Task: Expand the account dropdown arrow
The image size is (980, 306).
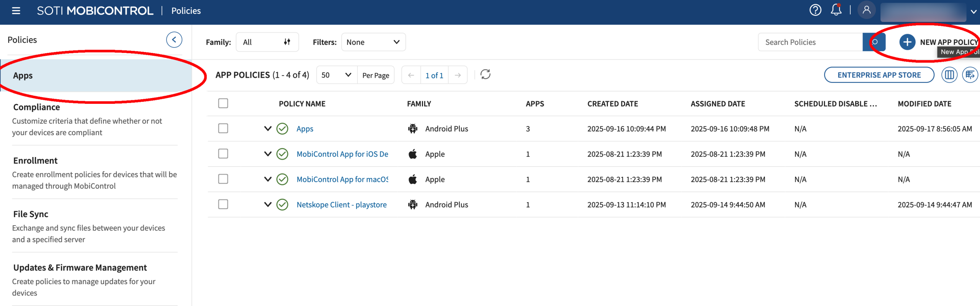Action: point(973,12)
